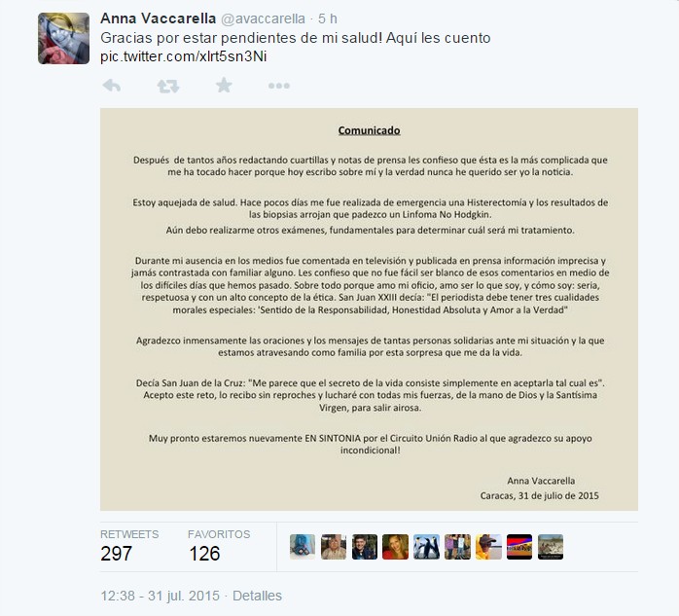The height and width of the screenshot is (616, 679).
Task: Open the blonde woman retweeter avatar
Action: [395, 547]
